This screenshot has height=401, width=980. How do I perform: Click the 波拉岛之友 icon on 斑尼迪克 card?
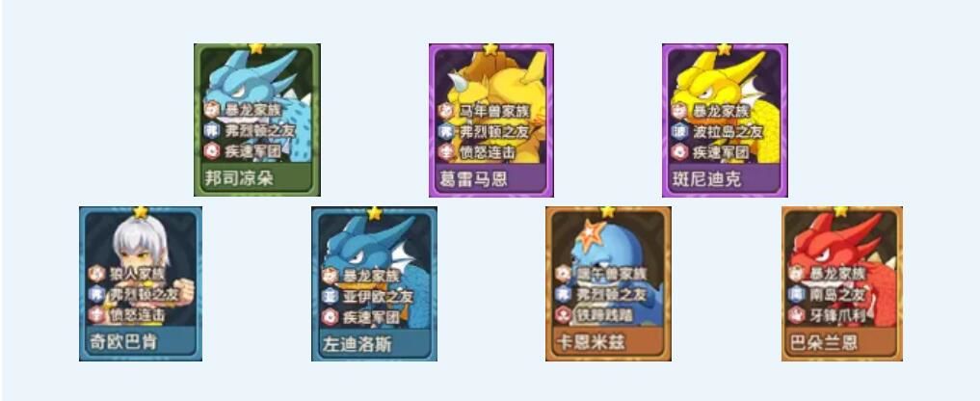point(679,131)
